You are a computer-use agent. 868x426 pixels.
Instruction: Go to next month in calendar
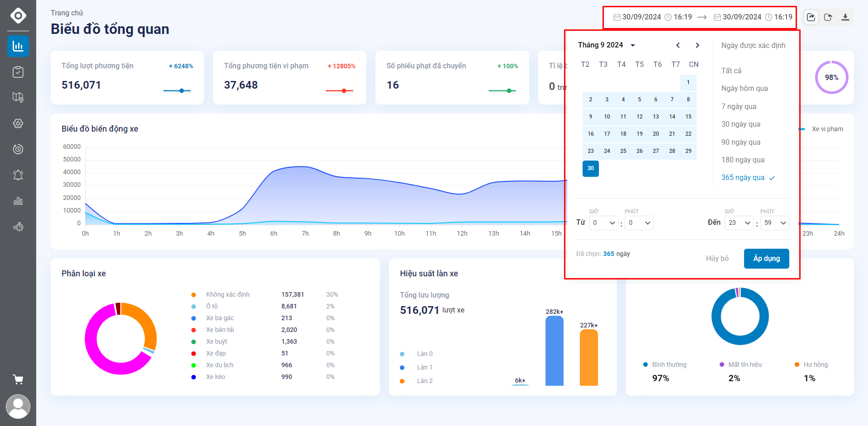(697, 45)
